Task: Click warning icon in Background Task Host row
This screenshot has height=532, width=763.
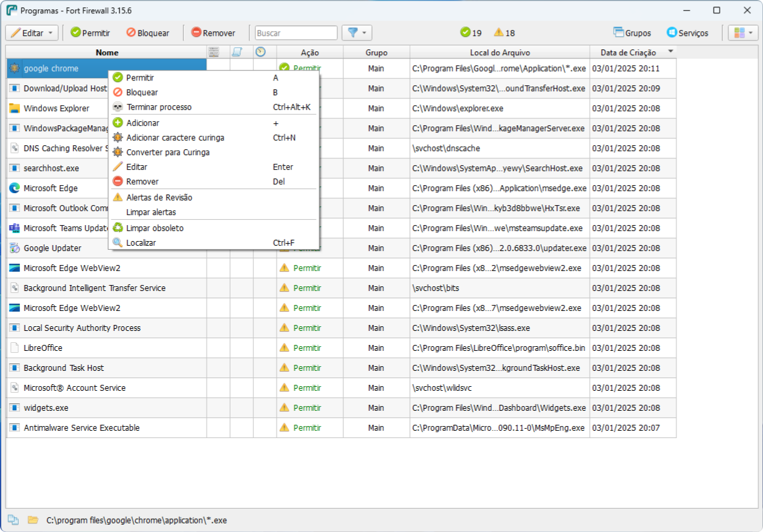Action: (284, 368)
